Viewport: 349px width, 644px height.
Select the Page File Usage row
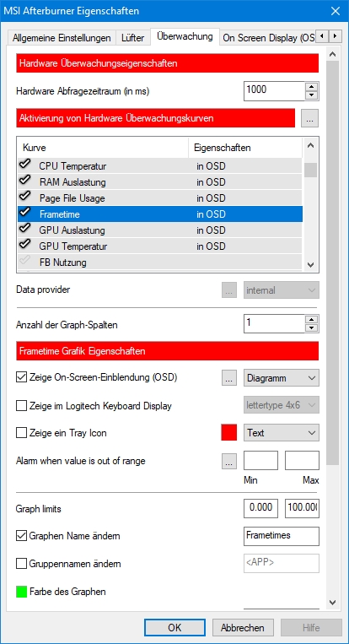tap(160, 198)
